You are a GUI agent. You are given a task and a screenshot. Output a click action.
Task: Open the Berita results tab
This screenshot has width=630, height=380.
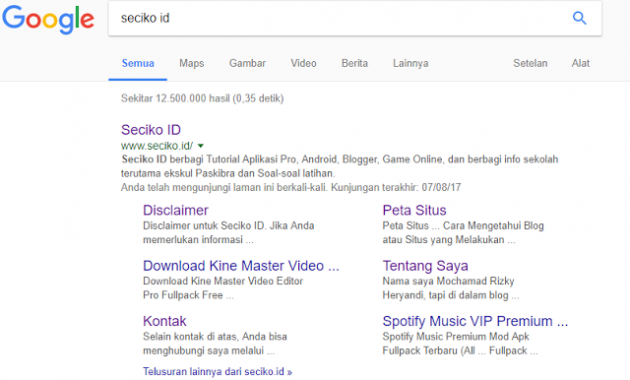pyautogui.click(x=354, y=63)
